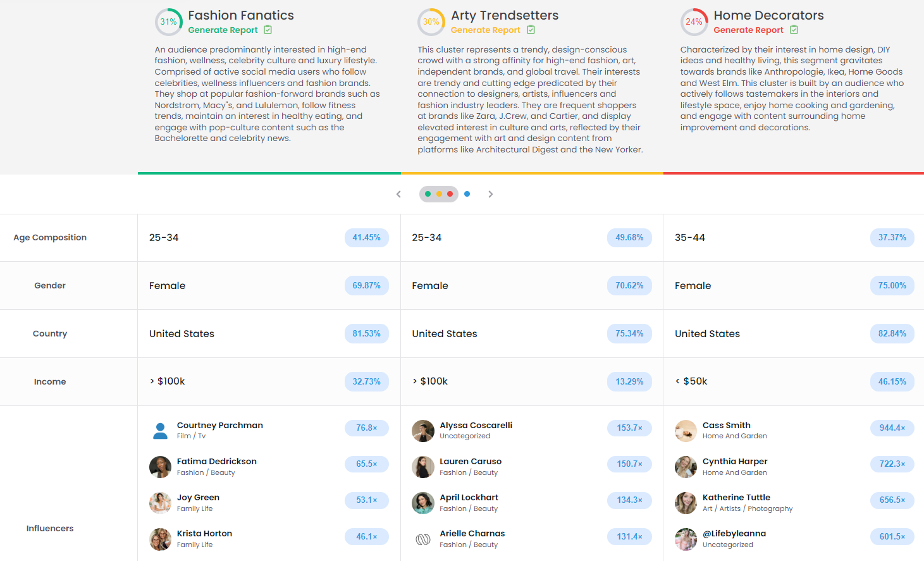Click the 41.45% badge in Age Composition
Image resolution: width=924 pixels, height=561 pixels.
pos(367,237)
